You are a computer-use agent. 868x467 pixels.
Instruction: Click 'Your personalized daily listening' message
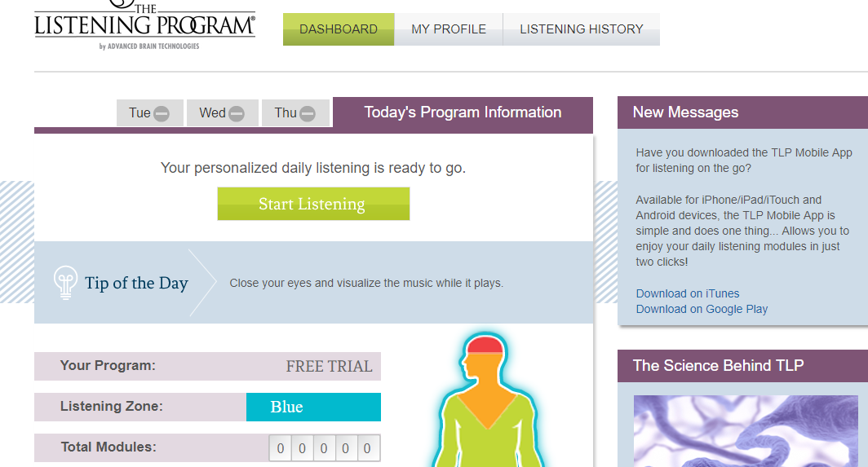(313, 168)
